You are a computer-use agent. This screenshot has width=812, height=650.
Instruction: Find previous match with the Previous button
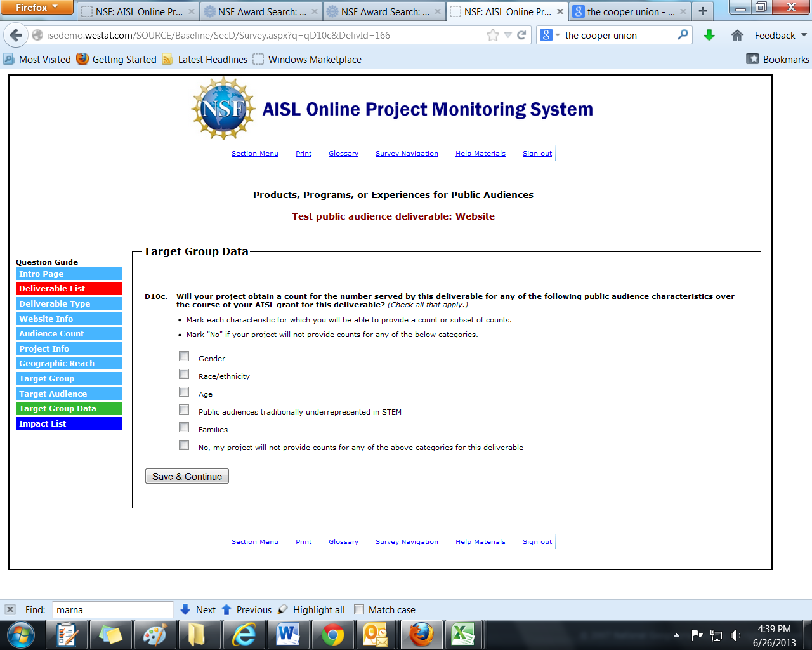click(x=247, y=609)
